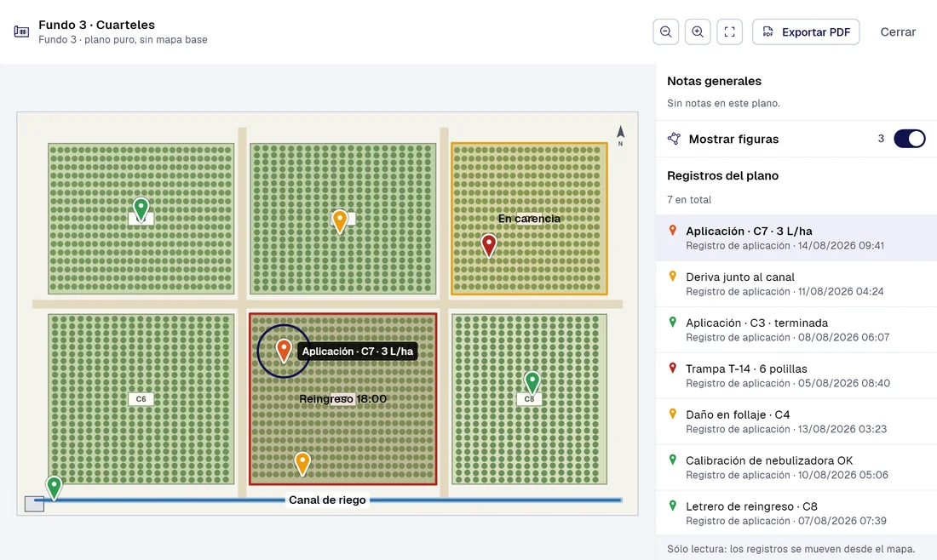This screenshot has height=560, width=937.
Task: Select the yellow pin in the top-middle block
Action: point(339,221)
